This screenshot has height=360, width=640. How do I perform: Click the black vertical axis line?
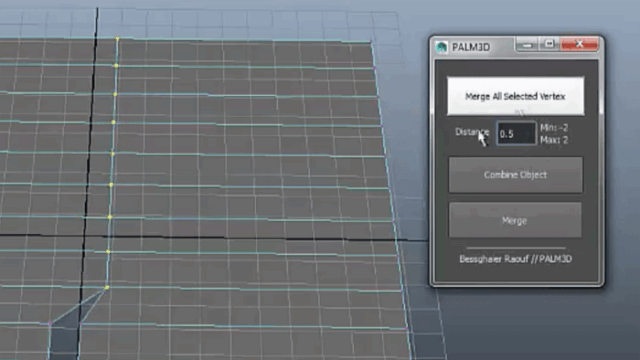point(92,122)
